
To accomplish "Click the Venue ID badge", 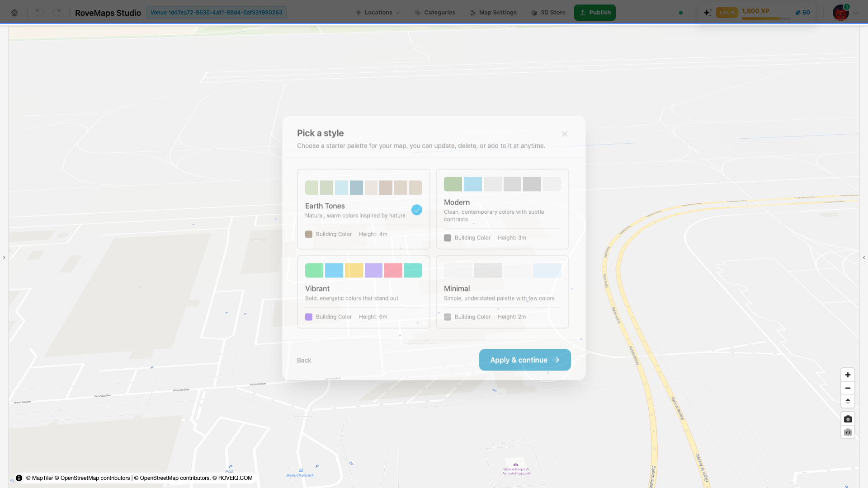I will [216, 13].
